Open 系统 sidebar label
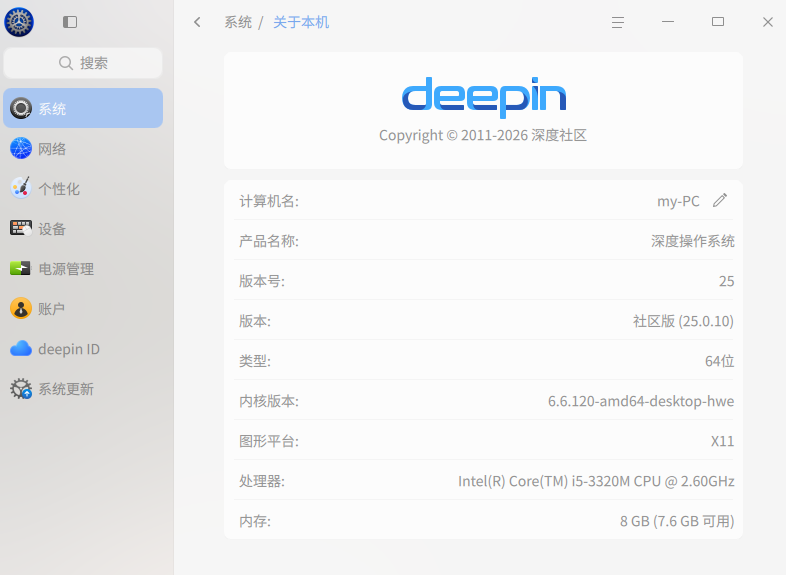786x575 pixels. click(x=52, y=109)
